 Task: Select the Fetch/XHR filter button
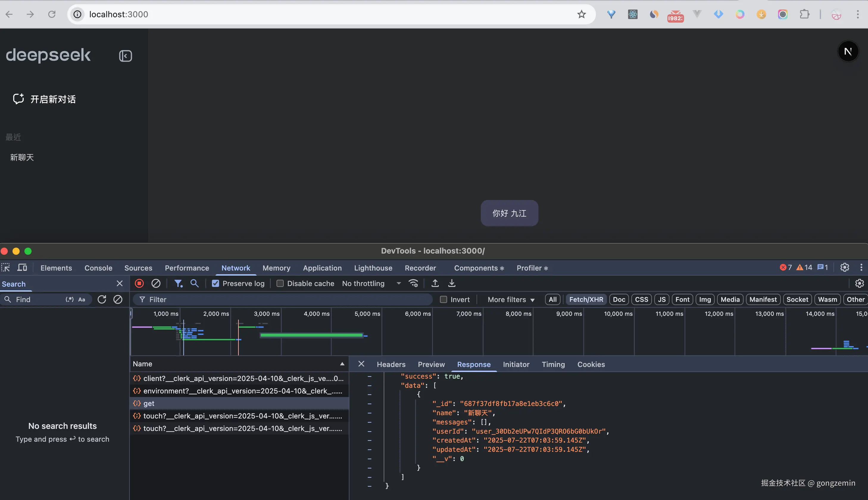coord(586,299)
